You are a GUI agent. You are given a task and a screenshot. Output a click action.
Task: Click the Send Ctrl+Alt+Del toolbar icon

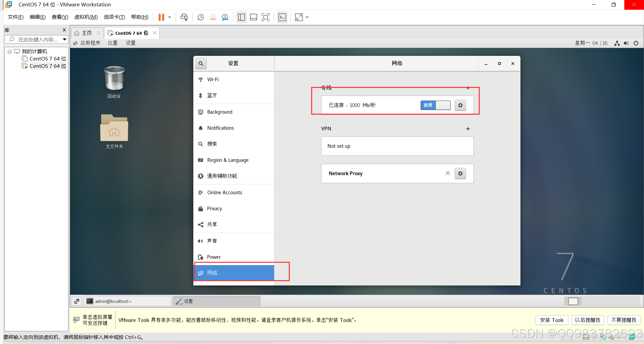(x=184, y=17)
